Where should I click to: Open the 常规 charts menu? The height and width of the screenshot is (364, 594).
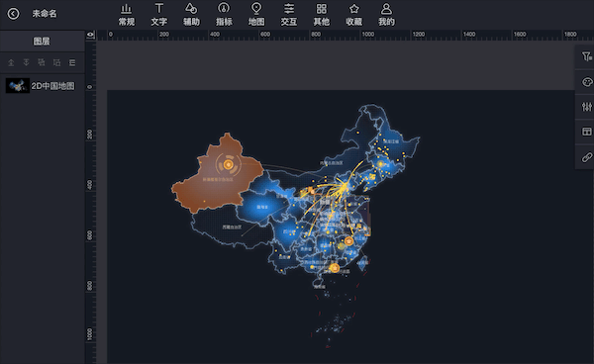tap(126, 15)
